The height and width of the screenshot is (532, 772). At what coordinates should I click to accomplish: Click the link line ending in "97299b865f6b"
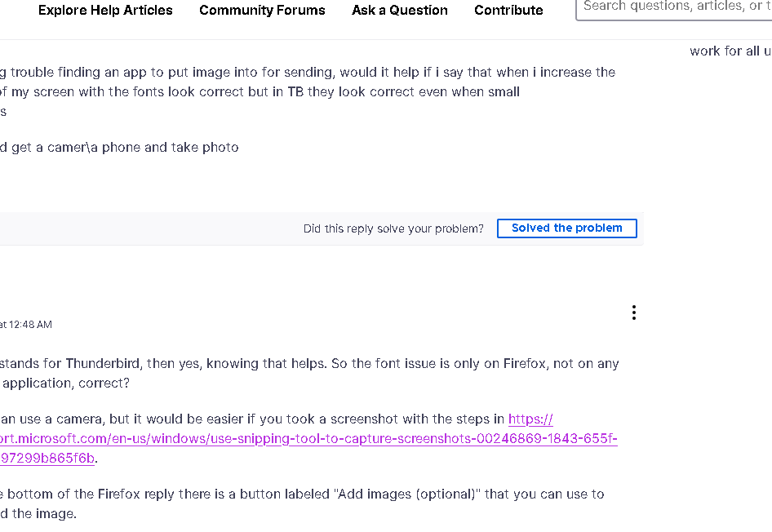47,459
